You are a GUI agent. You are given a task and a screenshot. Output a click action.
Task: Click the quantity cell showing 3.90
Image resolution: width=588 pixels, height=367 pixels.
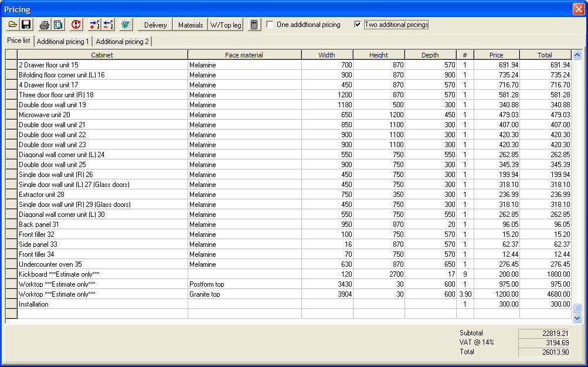coord(465,294)
